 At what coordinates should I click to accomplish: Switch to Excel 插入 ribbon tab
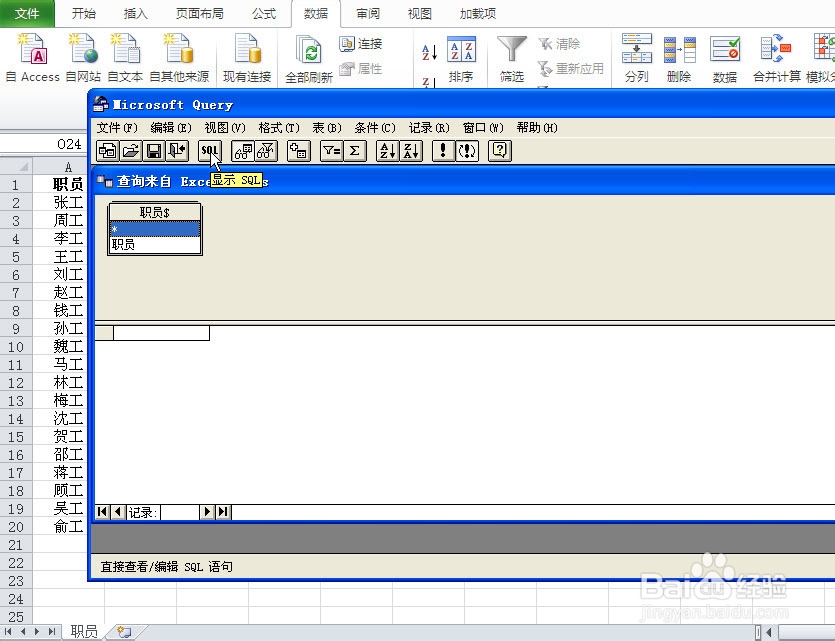coord(135,13)
